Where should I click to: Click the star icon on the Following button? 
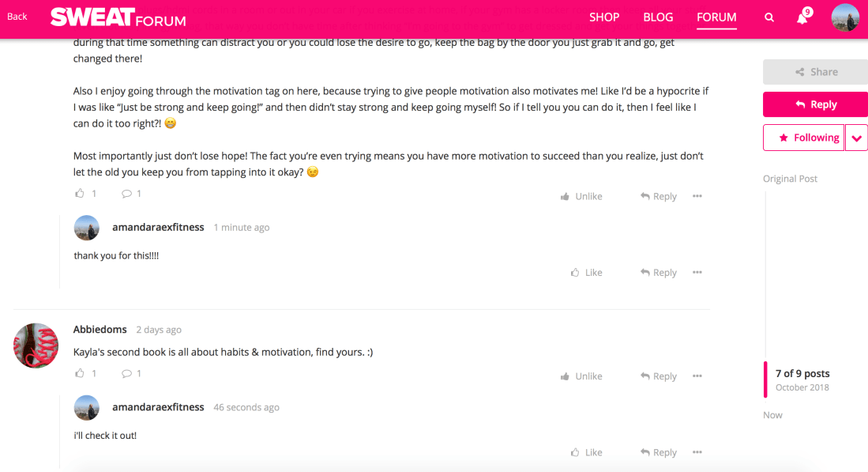tap(785, 137)
